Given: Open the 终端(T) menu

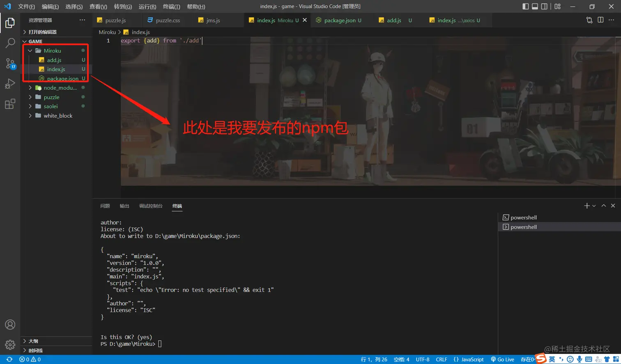Looking at the screenshot, I should [x=171, y=7].
